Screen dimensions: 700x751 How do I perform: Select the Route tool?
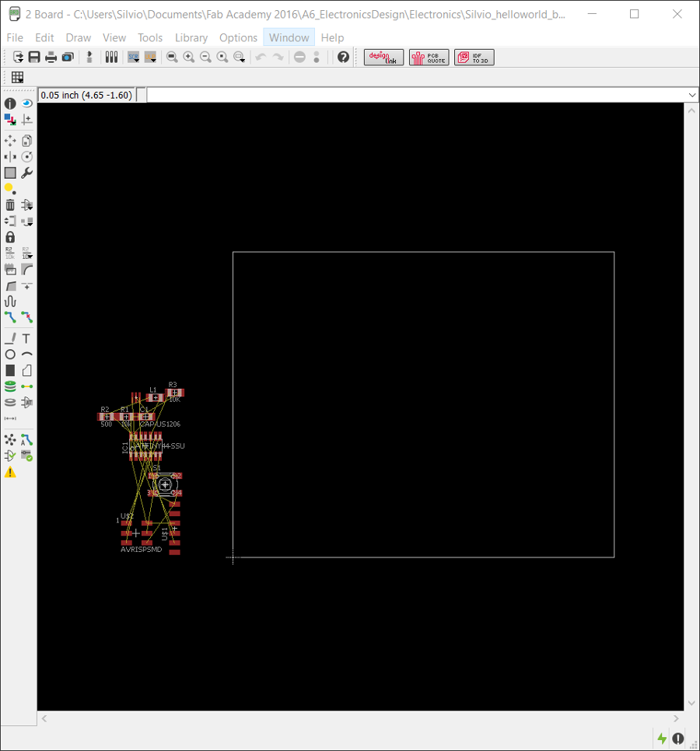[x=10, y=317]
